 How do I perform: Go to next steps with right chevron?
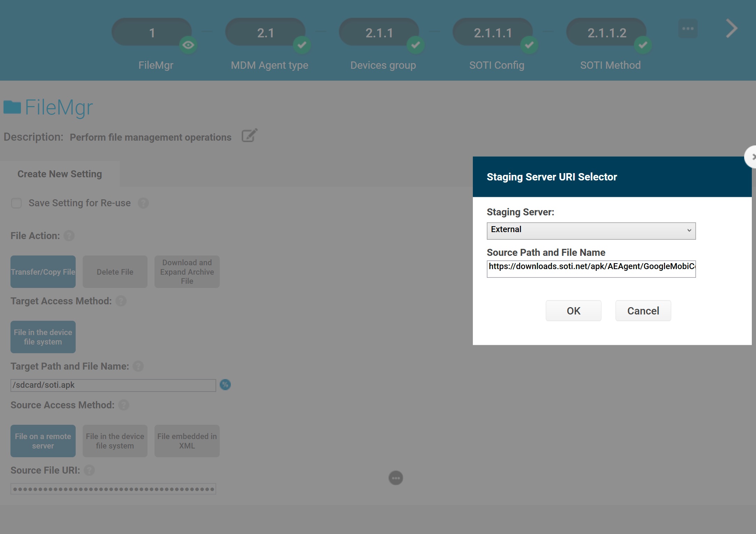click(x=731, y=29)
